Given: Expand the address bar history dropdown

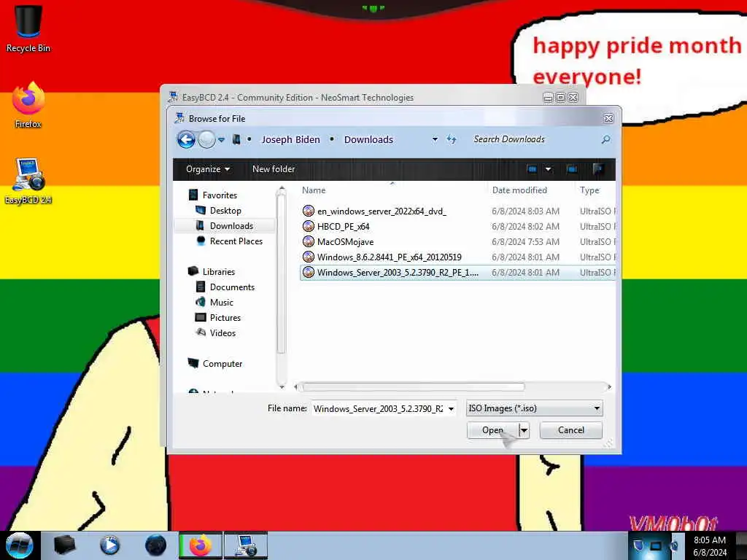Looking at the screenshot, I should 435,139.
